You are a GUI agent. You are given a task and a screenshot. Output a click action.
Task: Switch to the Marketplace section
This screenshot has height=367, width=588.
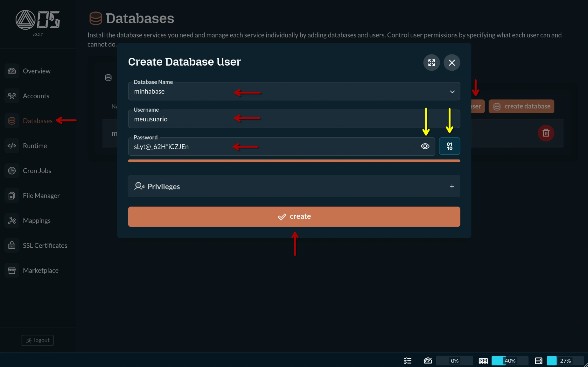pos(40,270)
